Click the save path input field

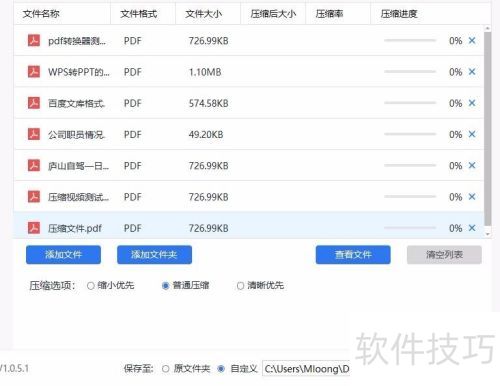tap(306, 369)
